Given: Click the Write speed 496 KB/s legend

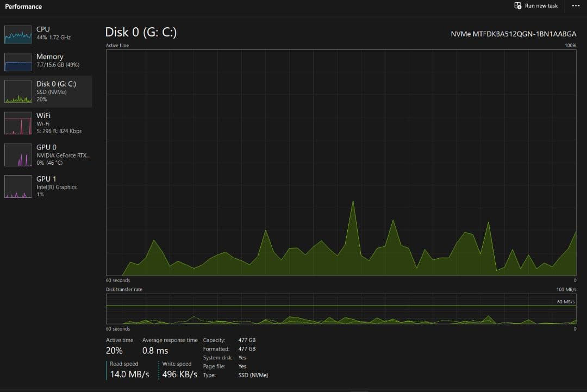Looking at the screenshot, I should pos(179,370).
